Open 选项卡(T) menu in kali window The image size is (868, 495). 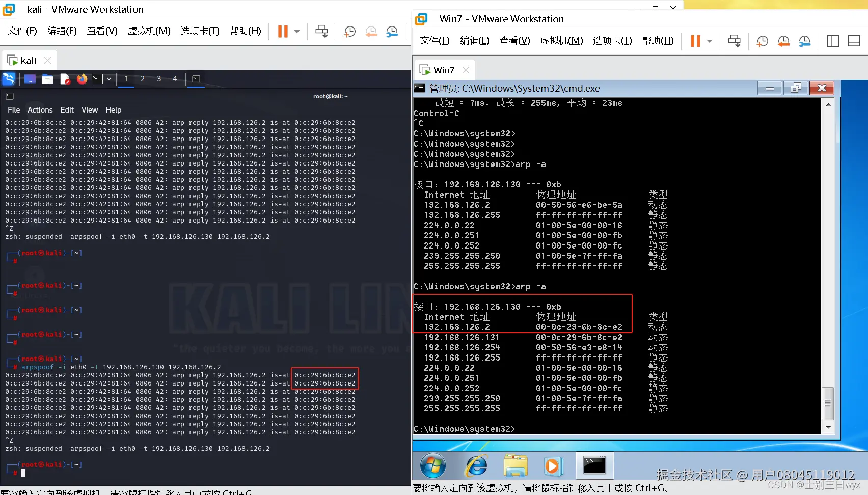[x=200, y=31]
